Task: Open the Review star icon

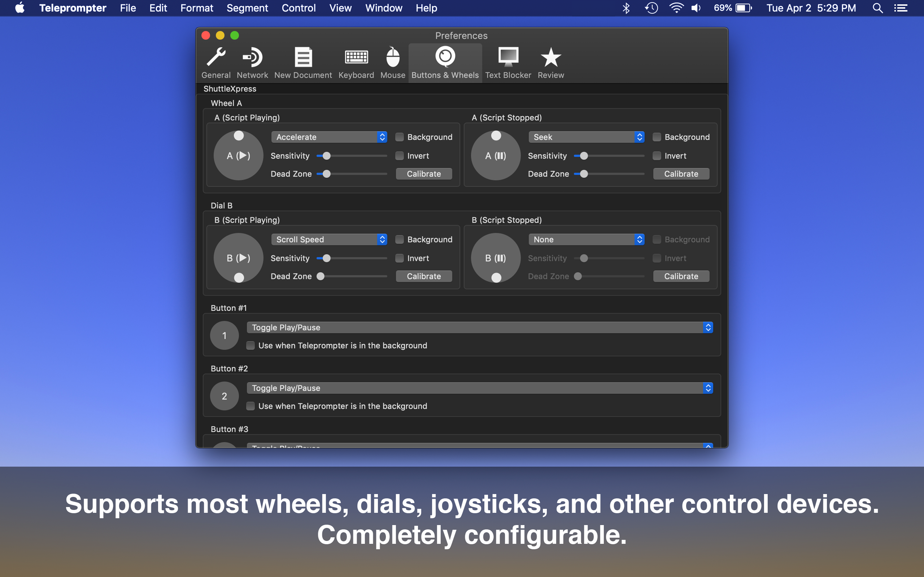Action: [550, 57]
